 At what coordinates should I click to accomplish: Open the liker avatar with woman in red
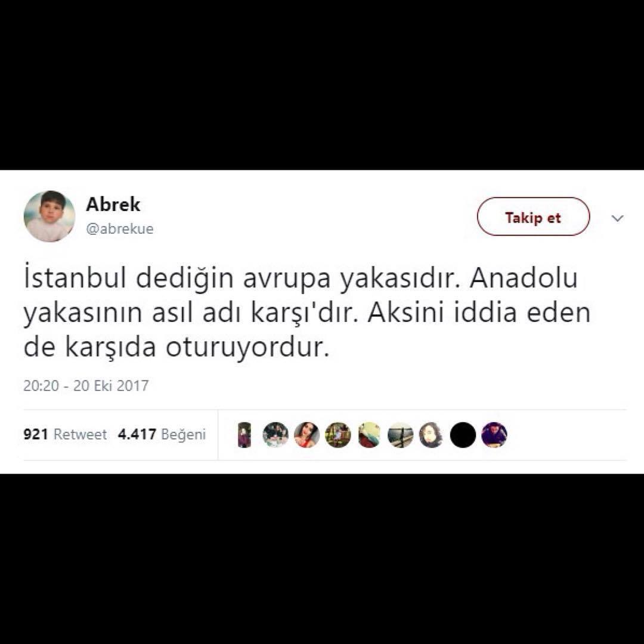[307, 435]
